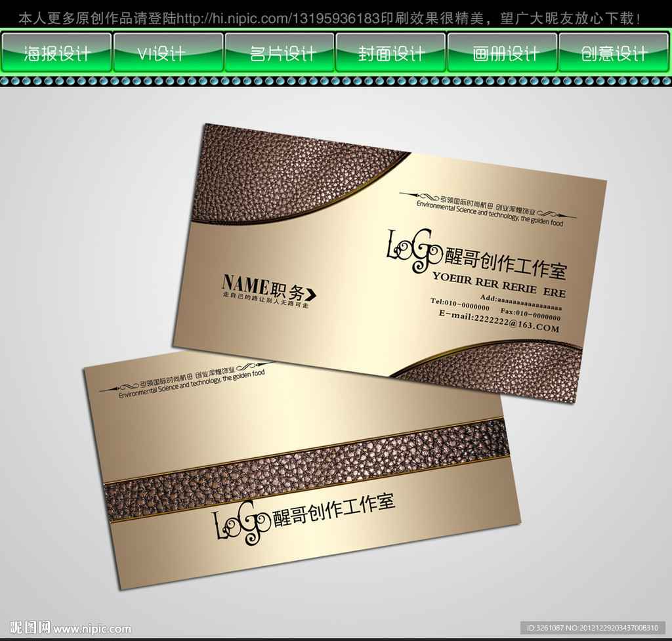Viewport: 672px width, 641px height.
Task: Open the hi.nipic.com URL in the top banner
Action: (278, 18)
